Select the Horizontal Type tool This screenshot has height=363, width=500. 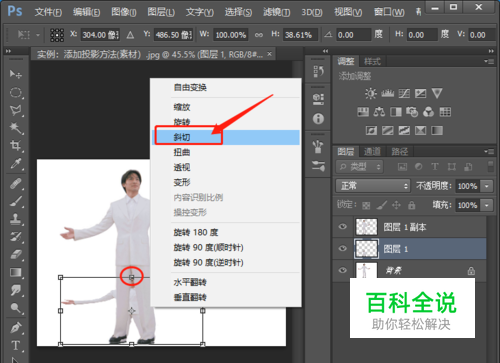pyautogui.click(x=16, y=346)
